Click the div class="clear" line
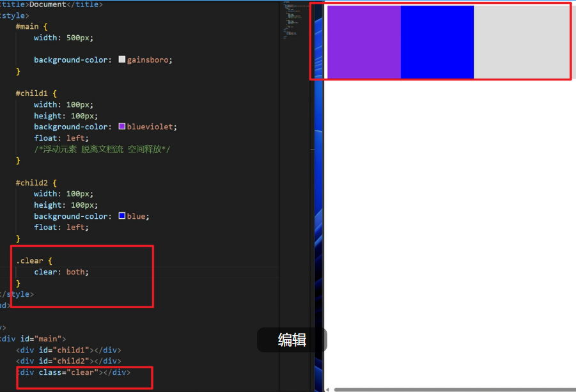576x392 pixels. 75,372
